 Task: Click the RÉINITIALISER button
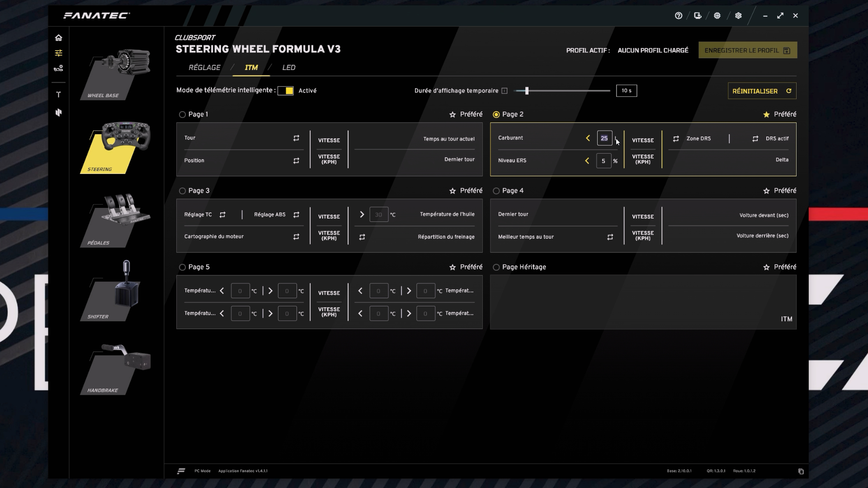[x=761, y=91]
